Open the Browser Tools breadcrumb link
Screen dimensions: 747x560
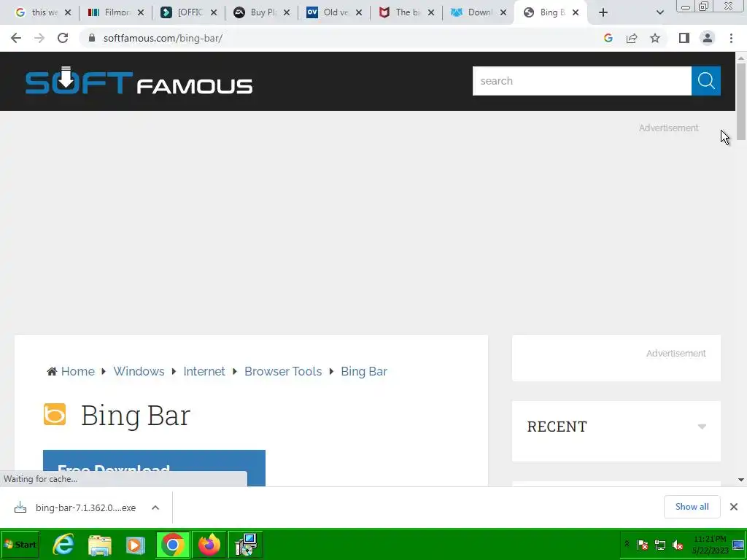click(283, 371)
